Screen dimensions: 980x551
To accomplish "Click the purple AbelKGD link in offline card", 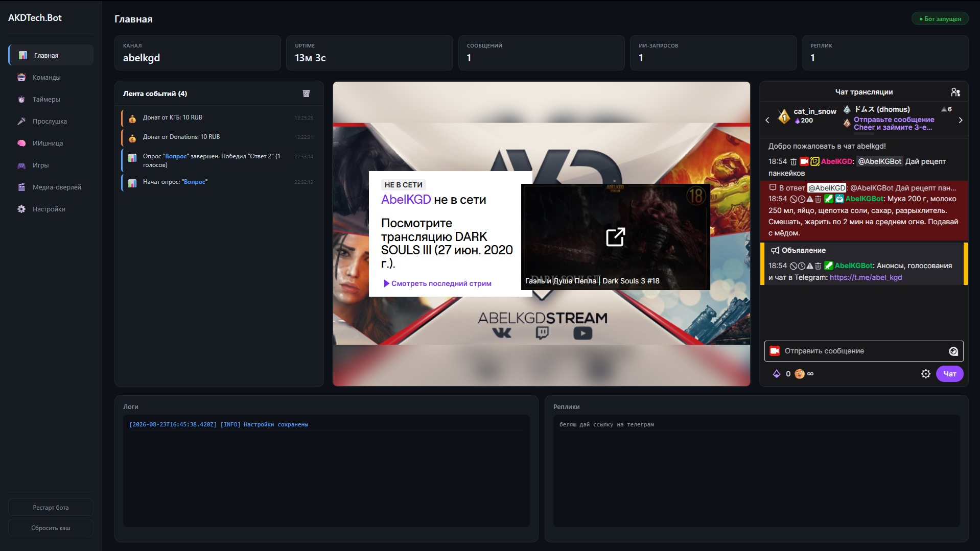I will coord(406,200).
